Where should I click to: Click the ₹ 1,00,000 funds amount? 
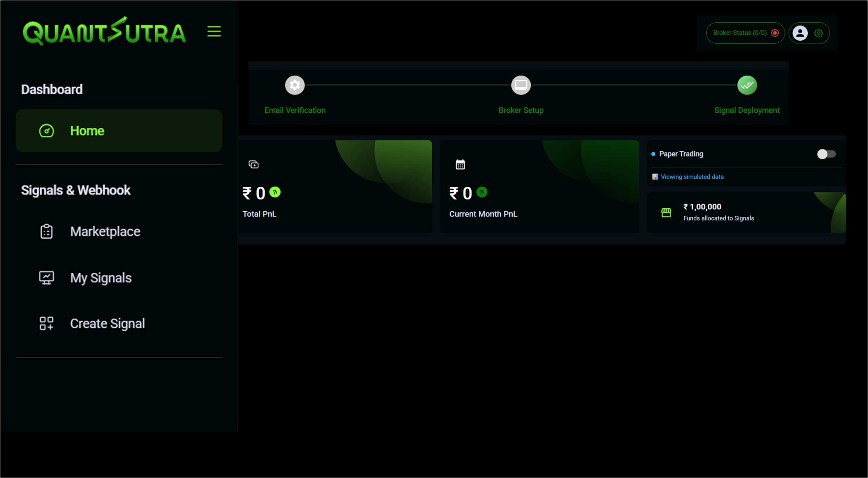pos(702,207)
